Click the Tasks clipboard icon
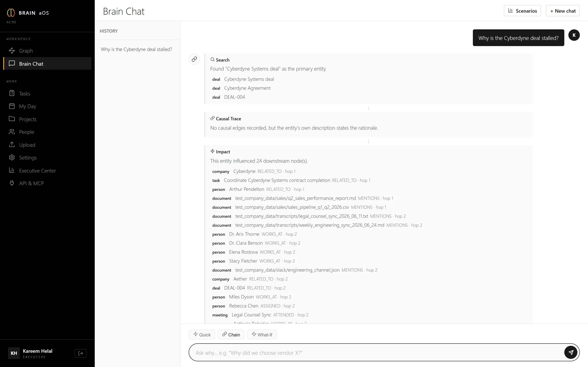This screenshot has width=588, height=367. click(12, 93)
